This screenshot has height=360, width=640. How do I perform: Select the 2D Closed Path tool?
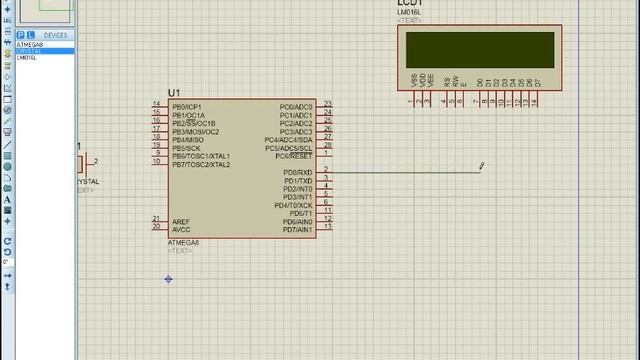pyautogui.click(x=7, y=189)
